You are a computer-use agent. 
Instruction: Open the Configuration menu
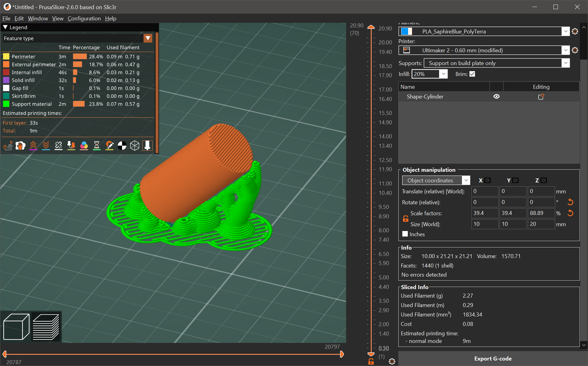(x=84, y=19)
